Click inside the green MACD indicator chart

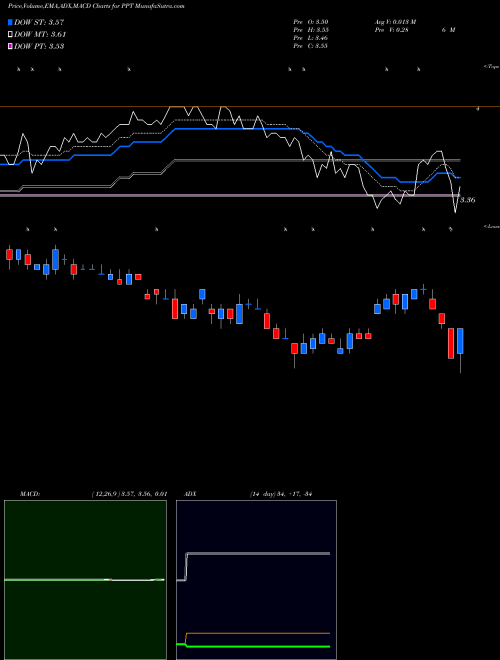click(85, 580)
